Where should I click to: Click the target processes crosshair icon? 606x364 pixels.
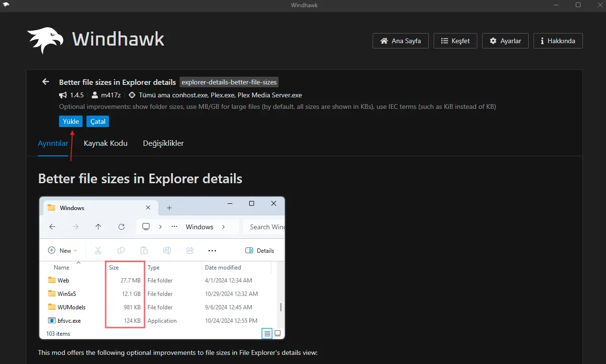point(132,95)
